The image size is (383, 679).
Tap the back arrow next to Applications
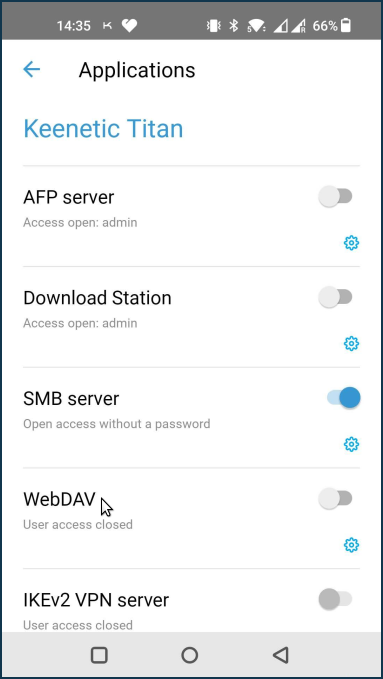[x=32, y=69]
